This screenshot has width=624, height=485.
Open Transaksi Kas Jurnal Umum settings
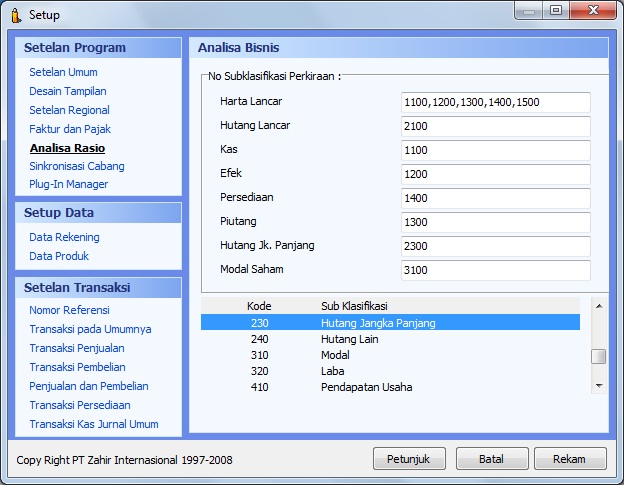[93, 424]
